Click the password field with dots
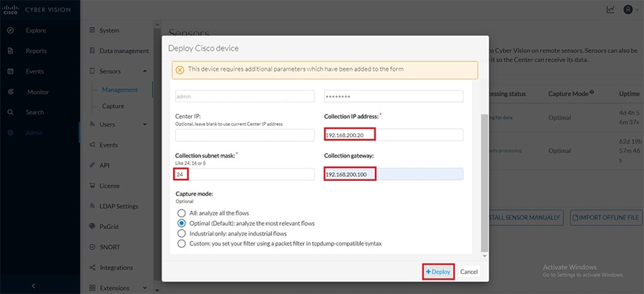Viewport: 644px width, 294px height. click(394, 96)
